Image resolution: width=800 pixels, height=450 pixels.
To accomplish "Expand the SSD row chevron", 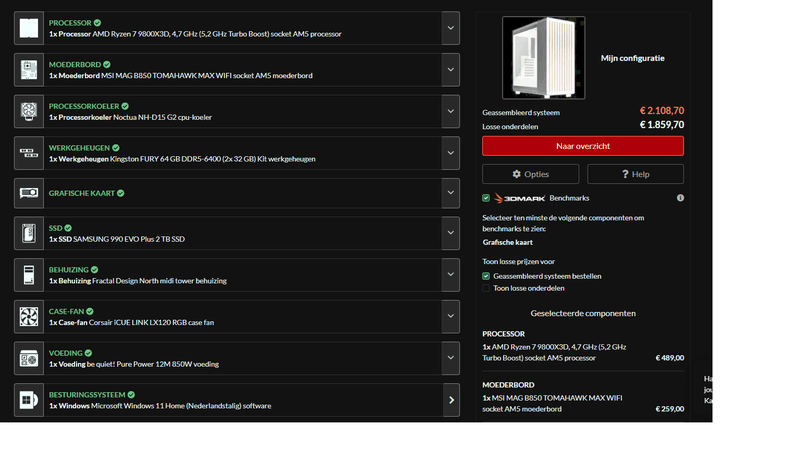I will (x=451, y=233).
